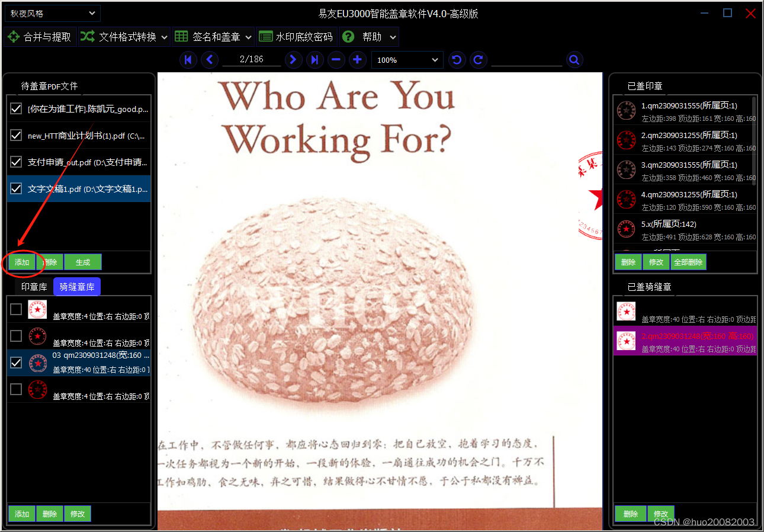764x532 pixels.
Task: Click the search text input field
Action: (x=527, y=59)
